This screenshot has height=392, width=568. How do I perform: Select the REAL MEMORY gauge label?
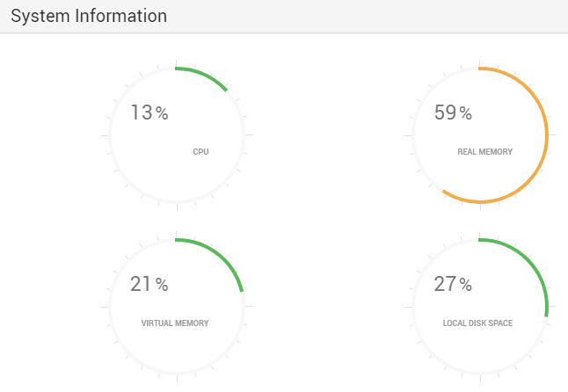(484, 152)
